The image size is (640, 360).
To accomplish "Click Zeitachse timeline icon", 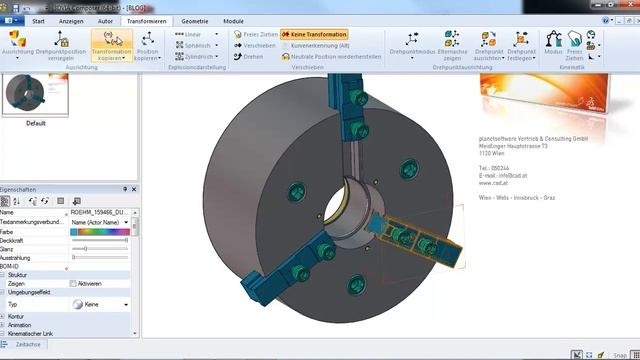I will (4, 344).
